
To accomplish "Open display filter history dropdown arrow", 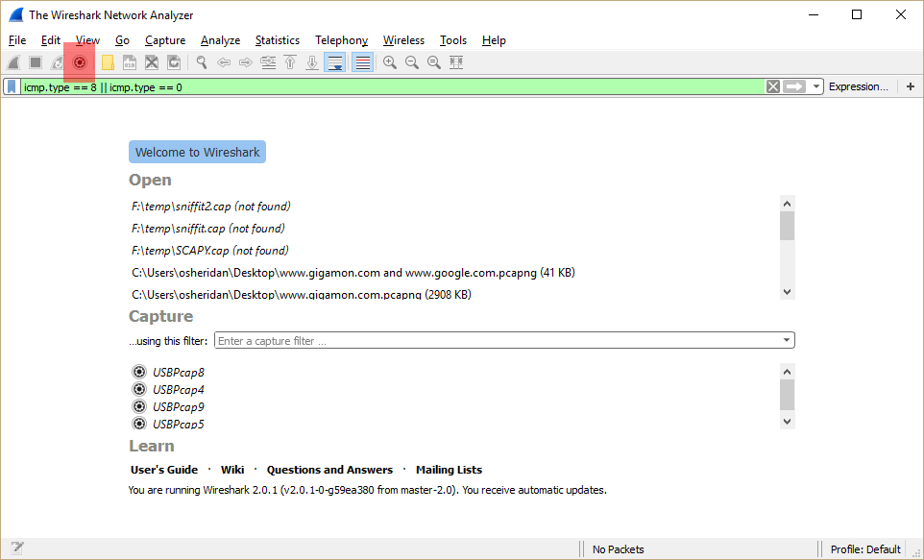I will click(815, 87).
